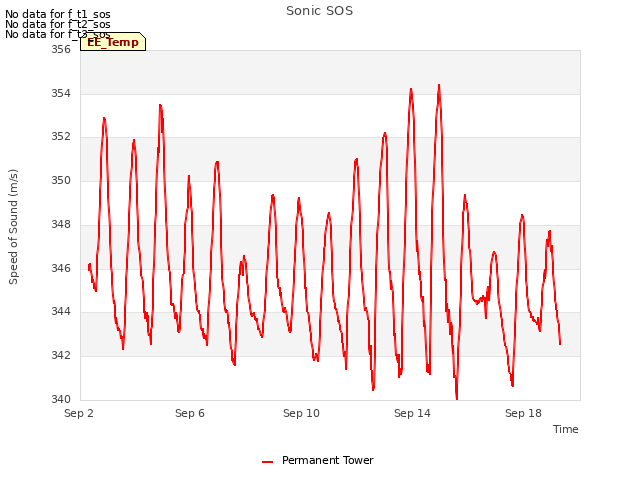Click the 348 y-axis tick label
Image resolution: width=640 pixels, height=480 pixels.
pyautogui.click(x=61, y=224)
